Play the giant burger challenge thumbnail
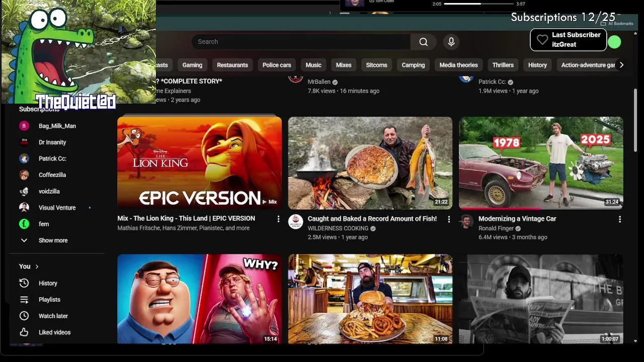Screen dimensions: 644x362 click(370, 299)
